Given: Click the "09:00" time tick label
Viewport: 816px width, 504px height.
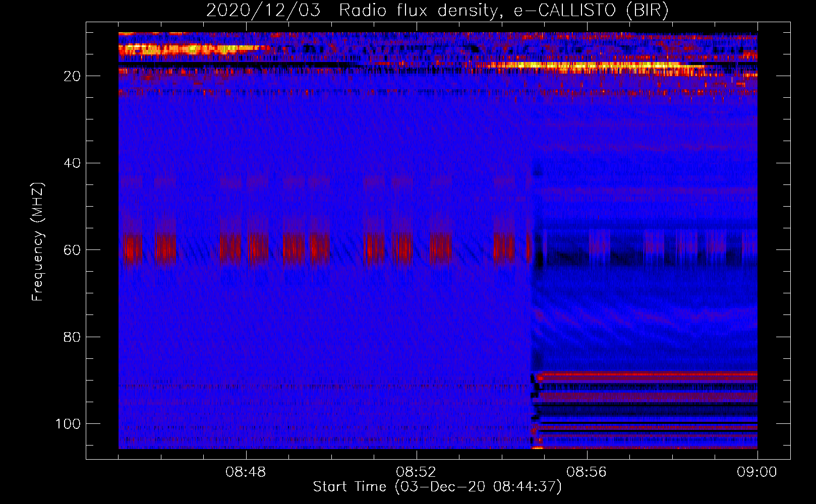Looking at the screenshot, I should coord(757,472).
